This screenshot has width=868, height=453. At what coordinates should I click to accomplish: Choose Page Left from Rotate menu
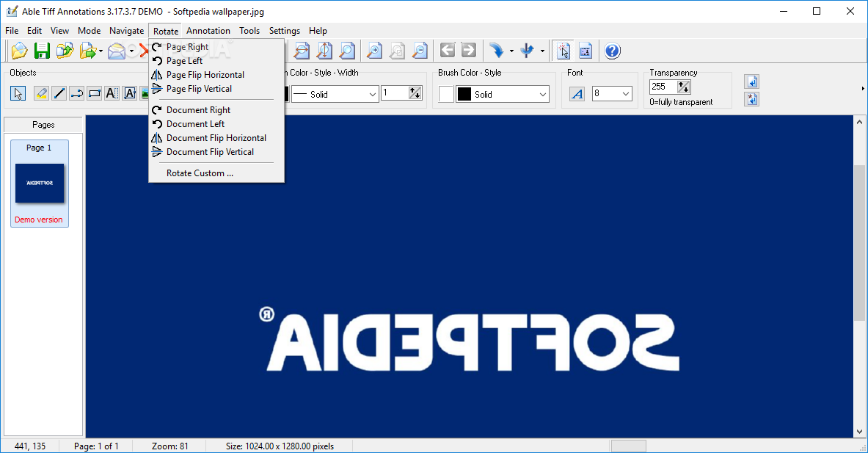[216, 61]
